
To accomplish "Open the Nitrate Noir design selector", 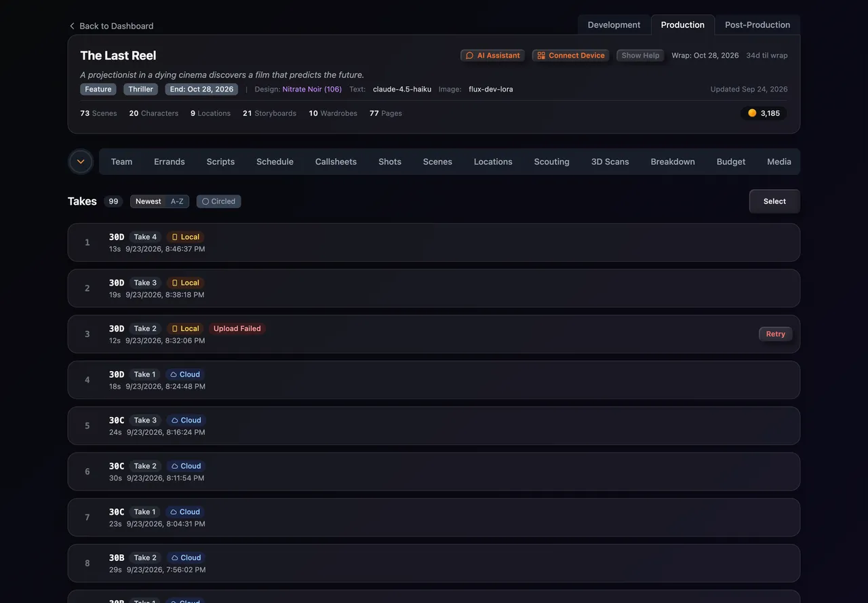I will [312, 90].
